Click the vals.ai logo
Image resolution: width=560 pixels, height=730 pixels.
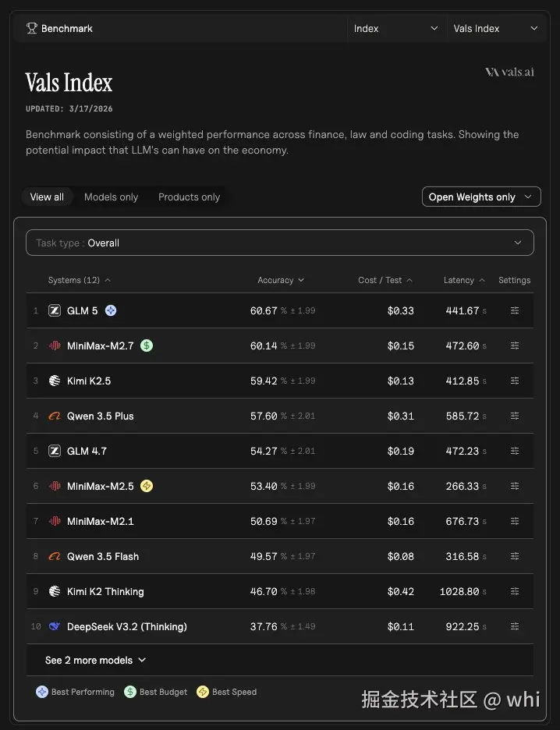(509, 72)
